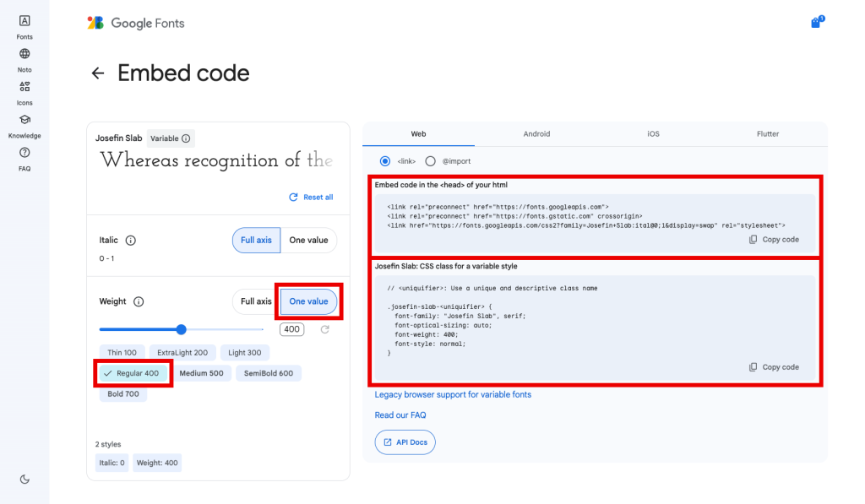
Task: Click the back arrow next to Embed code
Action: (x=98, y=73)
